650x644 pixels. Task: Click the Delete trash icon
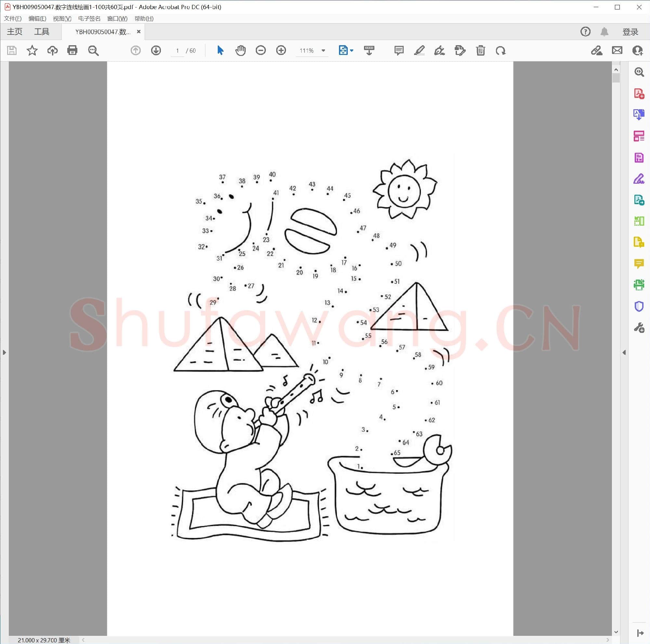480,50
